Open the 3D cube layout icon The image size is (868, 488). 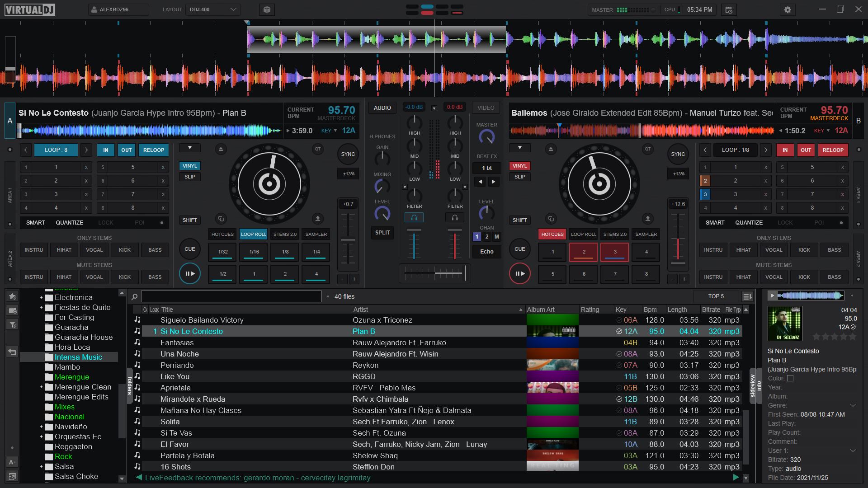[x=267, y=9]
